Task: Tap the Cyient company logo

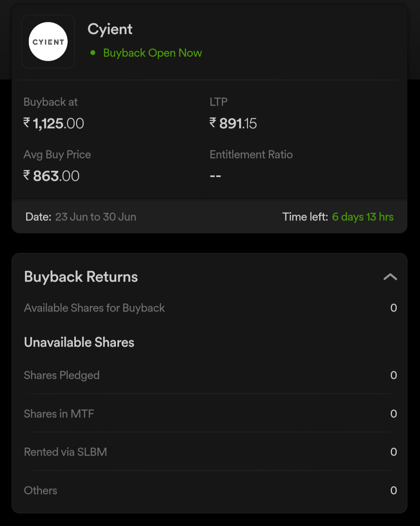Action: pos(48,42)
